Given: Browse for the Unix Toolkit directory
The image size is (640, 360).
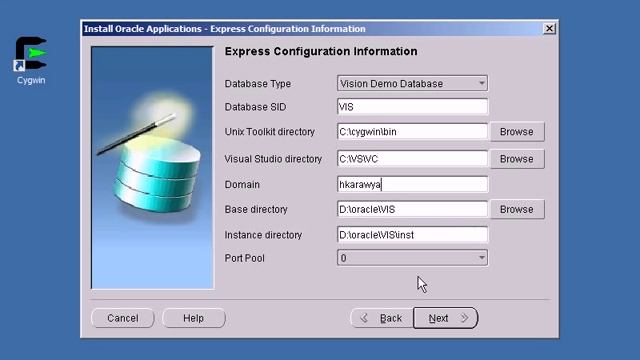Looking at the screenshot, I should click(x=517, y=132).
